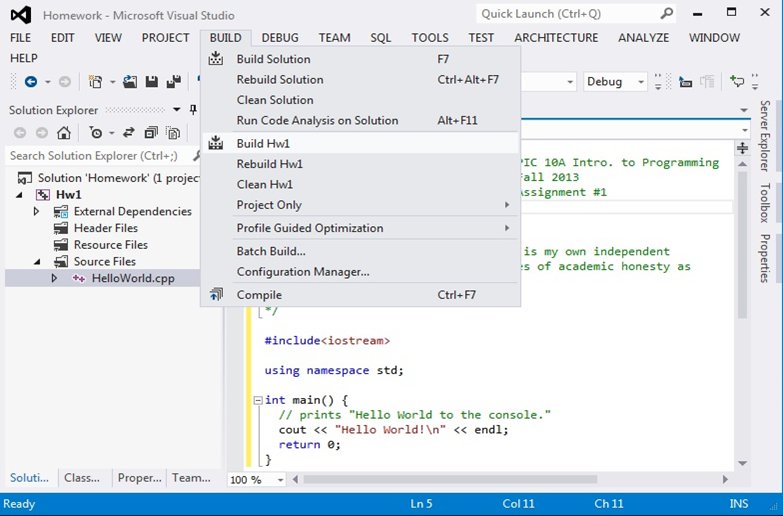Viewport: 783px width, 516px height.
Task: Open the Server Explorer side tab
Action: click(765, 135)
